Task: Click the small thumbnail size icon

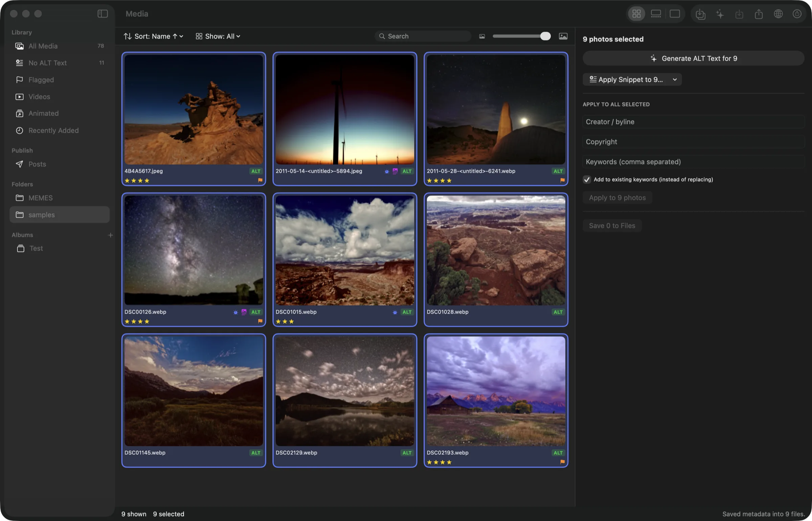Action: coord(482,36)
